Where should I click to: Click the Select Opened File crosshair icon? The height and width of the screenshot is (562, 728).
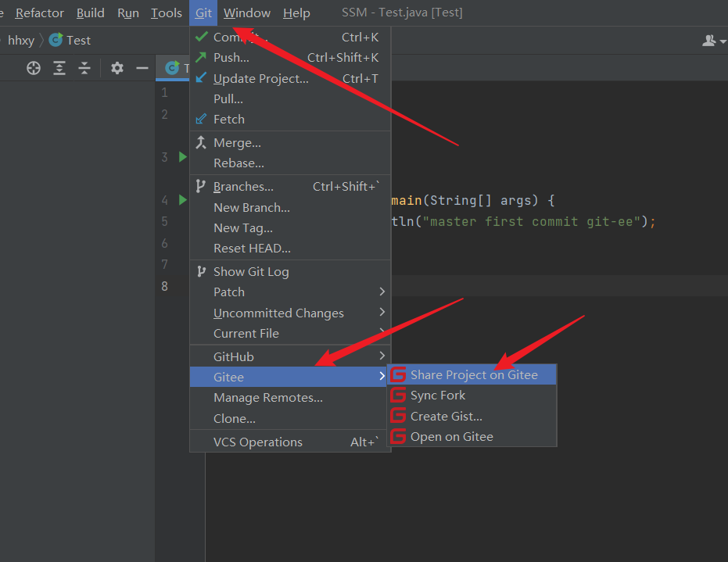point(34,68)
